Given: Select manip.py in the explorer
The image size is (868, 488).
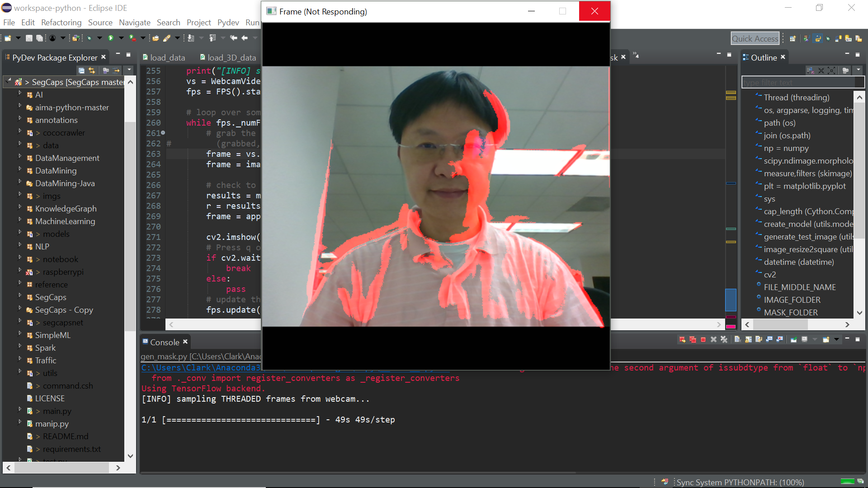Looking at the screenshot, I should pos(52,424).
